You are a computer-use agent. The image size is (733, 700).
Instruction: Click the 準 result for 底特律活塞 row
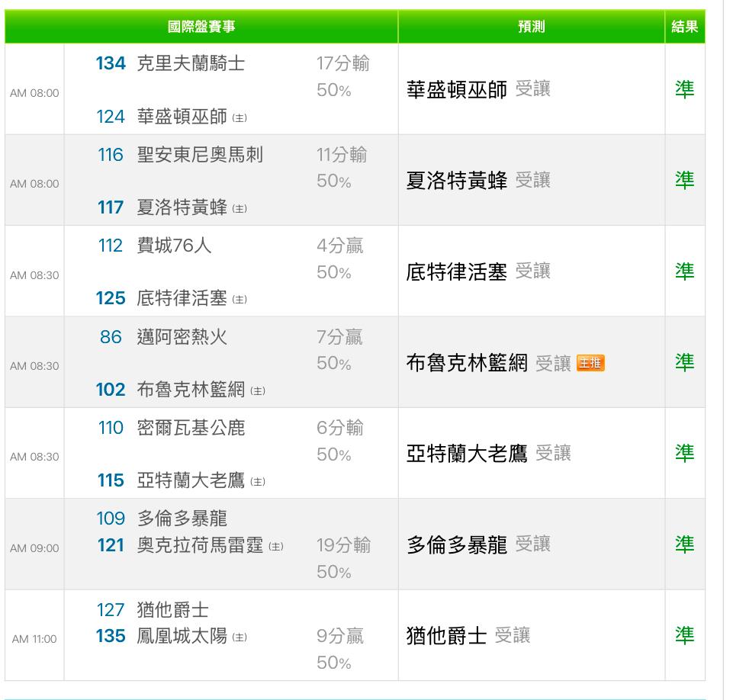(x=685, y=271)
